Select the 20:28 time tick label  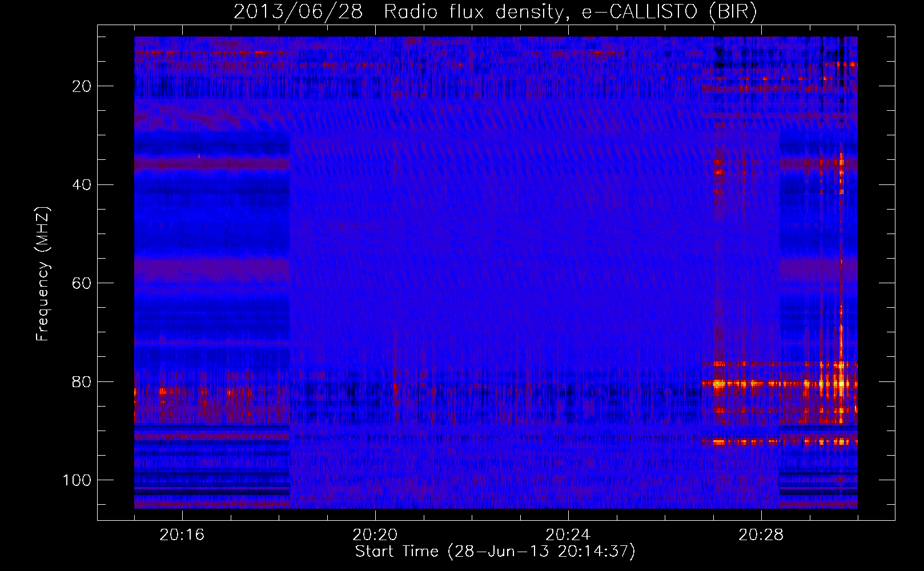click(x=761, y=535)
